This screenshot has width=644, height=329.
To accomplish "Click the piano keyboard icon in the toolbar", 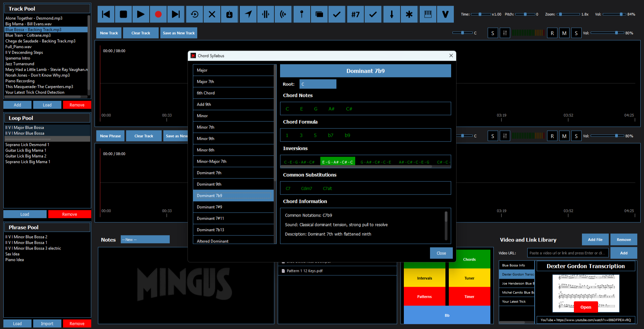I will click(428, 14).
